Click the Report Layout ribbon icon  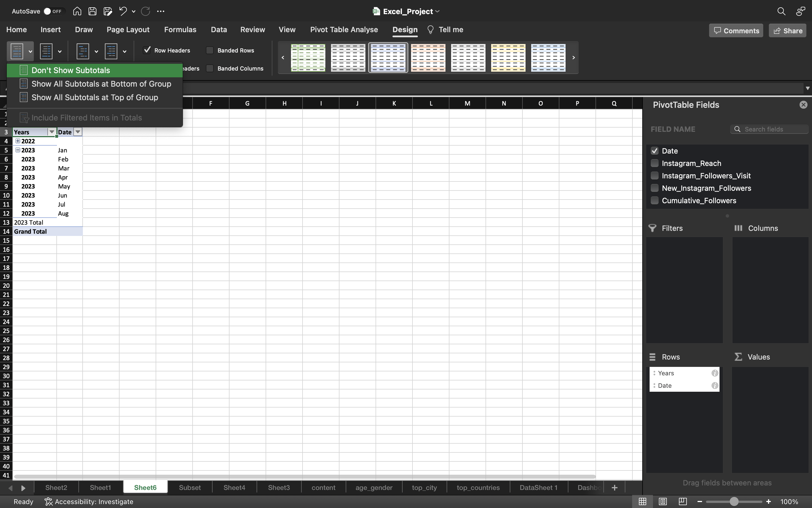pyautogui.click(x=83, y=51)
